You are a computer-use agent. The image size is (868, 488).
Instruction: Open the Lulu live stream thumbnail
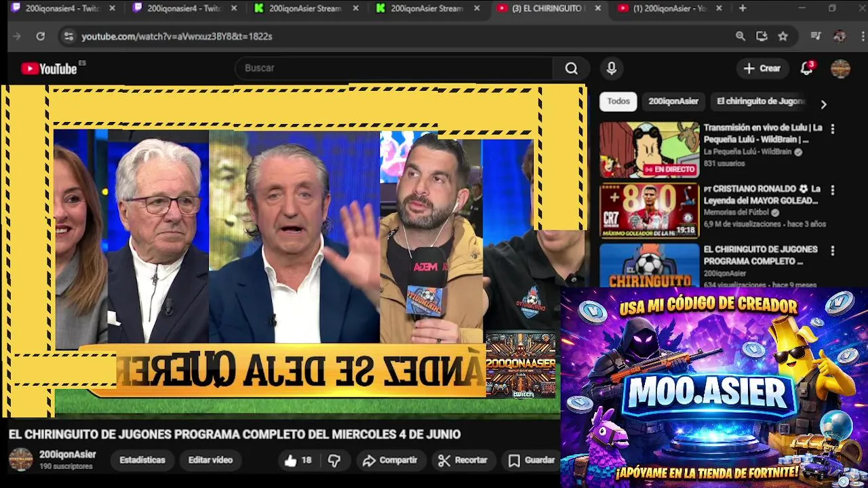point(649,150)
